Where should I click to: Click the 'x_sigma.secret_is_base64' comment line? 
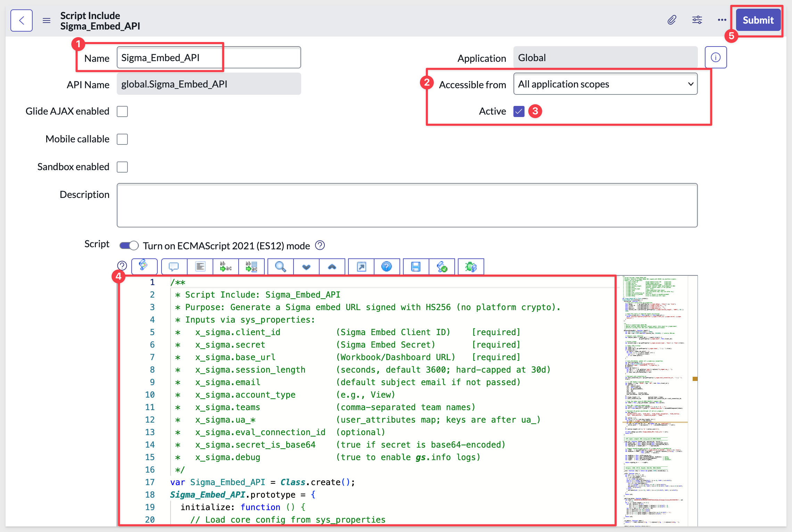[340, 445]
